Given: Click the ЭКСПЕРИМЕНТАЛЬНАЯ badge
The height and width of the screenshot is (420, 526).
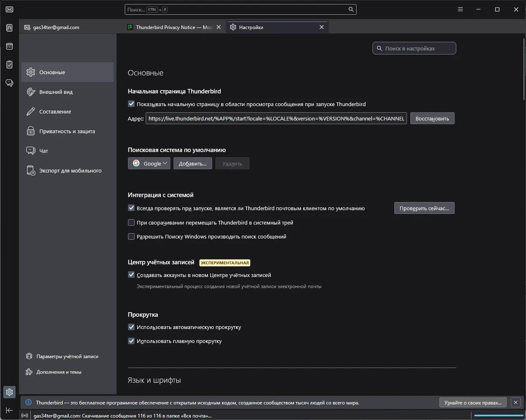Looking at the screenshot, I should (224, 263).
